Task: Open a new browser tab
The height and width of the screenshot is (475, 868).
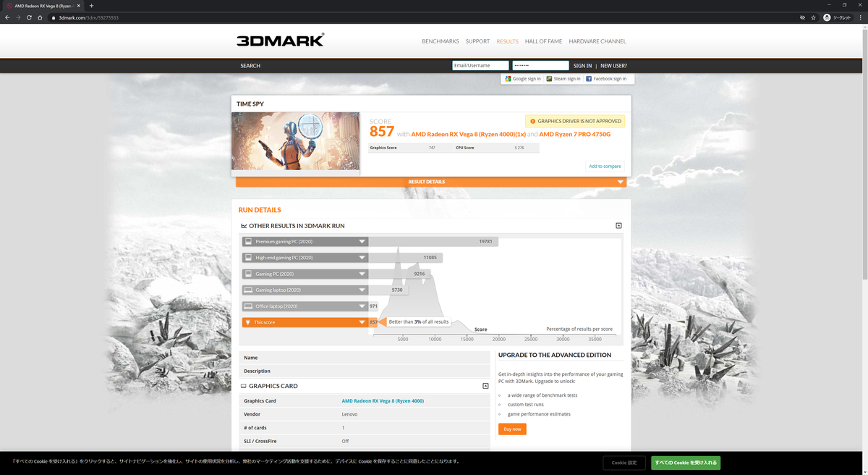Action: [91, 6]
